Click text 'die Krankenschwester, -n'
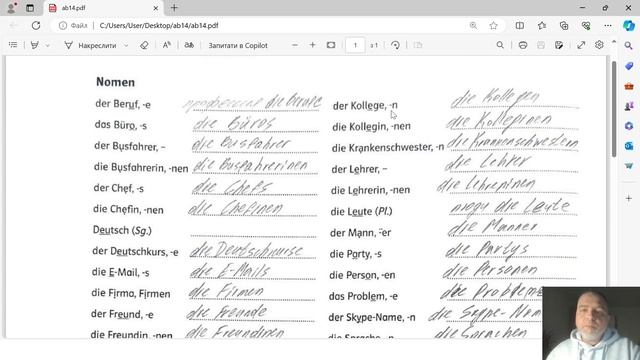This screenshot has height=360, width=640. click(x=388, y=147)
